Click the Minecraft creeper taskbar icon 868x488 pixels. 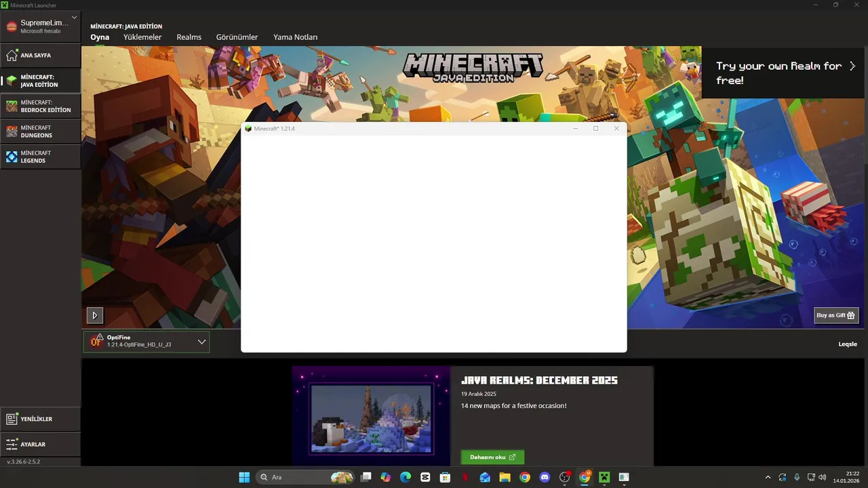point(604,477)
